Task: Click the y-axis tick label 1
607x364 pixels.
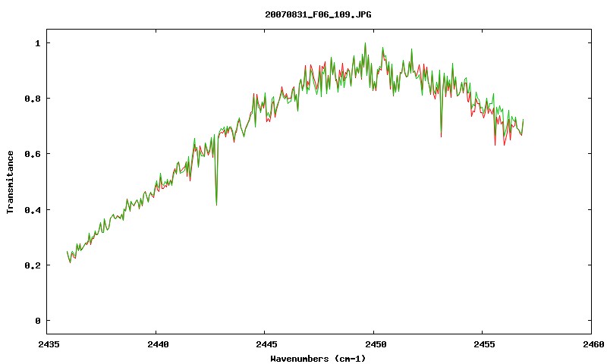Action: coord(37,43)
